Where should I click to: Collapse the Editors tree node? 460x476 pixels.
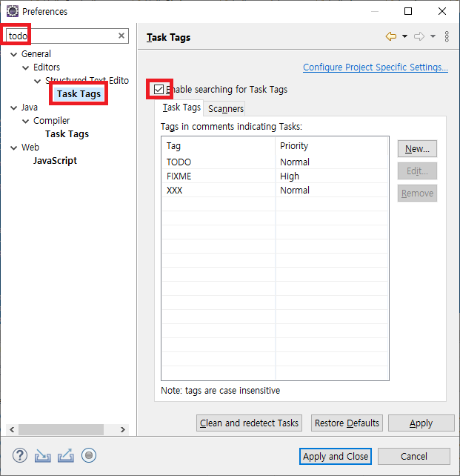(x=26, y=67)
